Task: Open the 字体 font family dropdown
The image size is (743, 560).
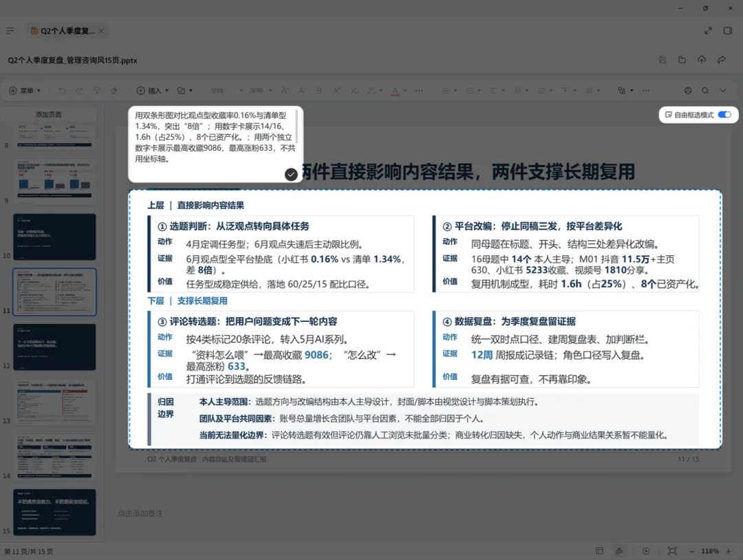Action: 226,91
